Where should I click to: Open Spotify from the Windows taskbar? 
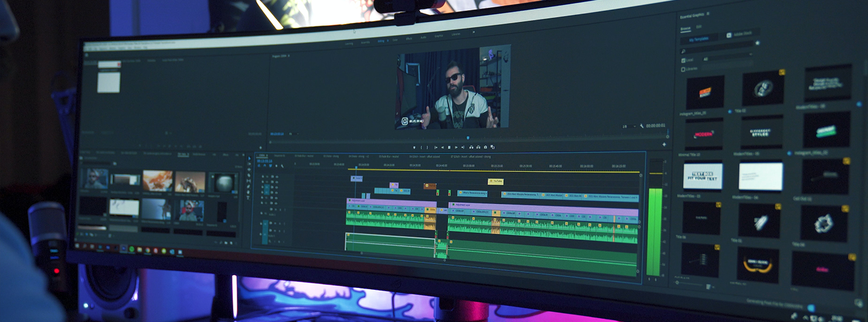click(x=131, y=249)
